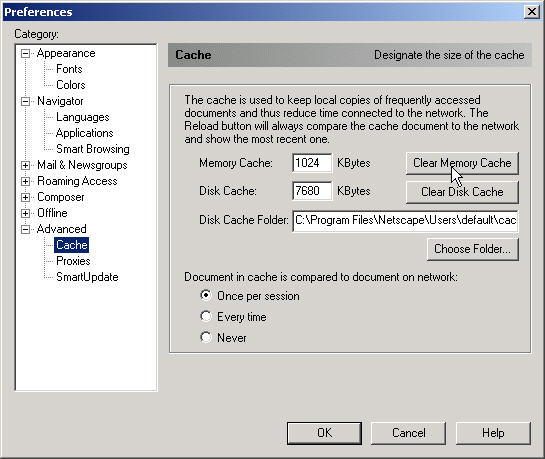The width and height of the screenshot is (545, 459).
Task: Select SmartUpdate tree item
Action: point(87,277)
